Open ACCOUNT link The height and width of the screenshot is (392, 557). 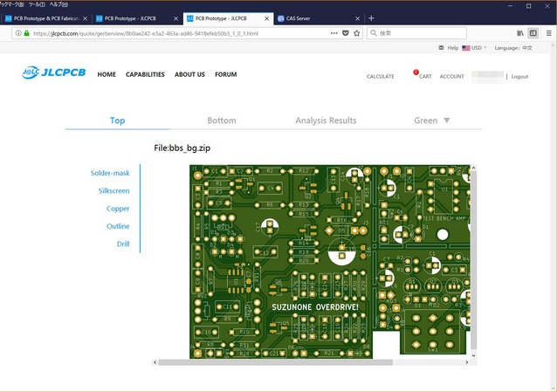(x=452, y=77)
